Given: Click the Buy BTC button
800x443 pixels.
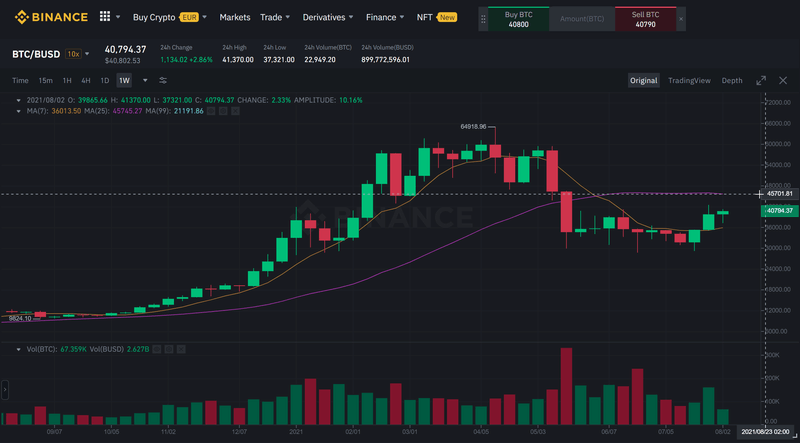Looking at the screenshot, I should [518, 17].
